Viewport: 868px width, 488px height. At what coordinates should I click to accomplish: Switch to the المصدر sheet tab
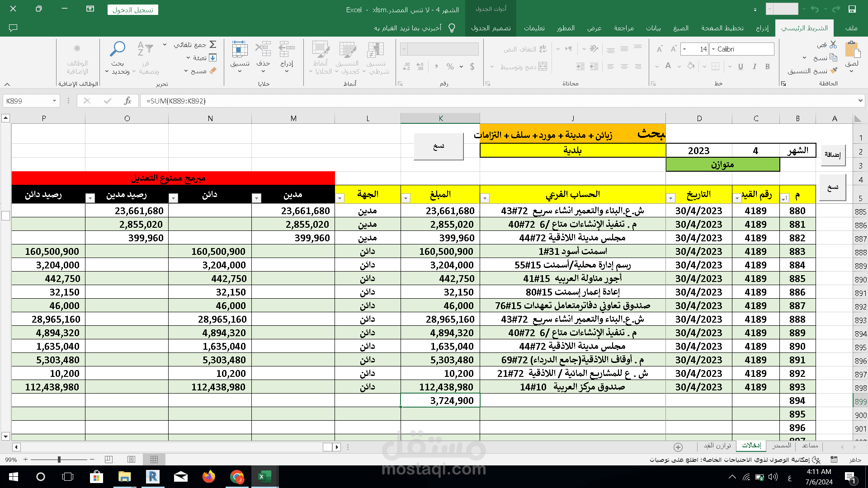(782, 446)
